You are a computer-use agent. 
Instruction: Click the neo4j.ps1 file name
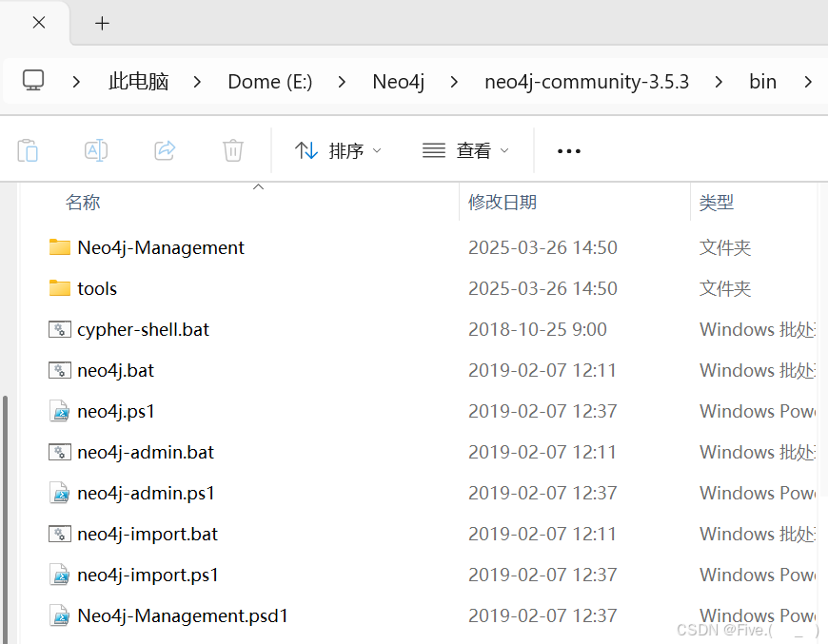click(116, 412)
